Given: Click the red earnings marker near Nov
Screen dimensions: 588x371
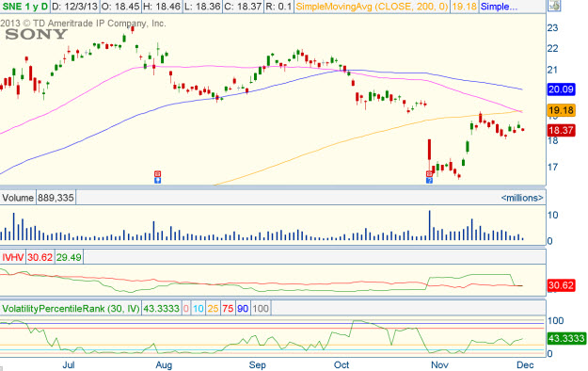Looking at the screenshot, I should (429, 174).
